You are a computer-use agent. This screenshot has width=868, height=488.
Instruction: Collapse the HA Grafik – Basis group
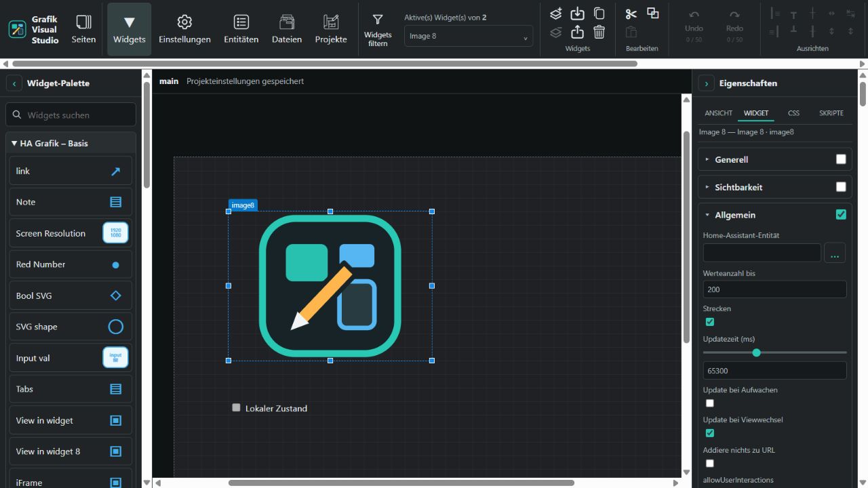tap(71, 143)
